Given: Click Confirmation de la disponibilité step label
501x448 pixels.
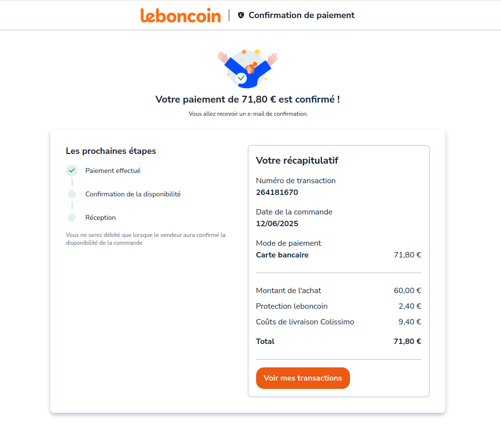Looking at the screenshot, I should (133, 194).
